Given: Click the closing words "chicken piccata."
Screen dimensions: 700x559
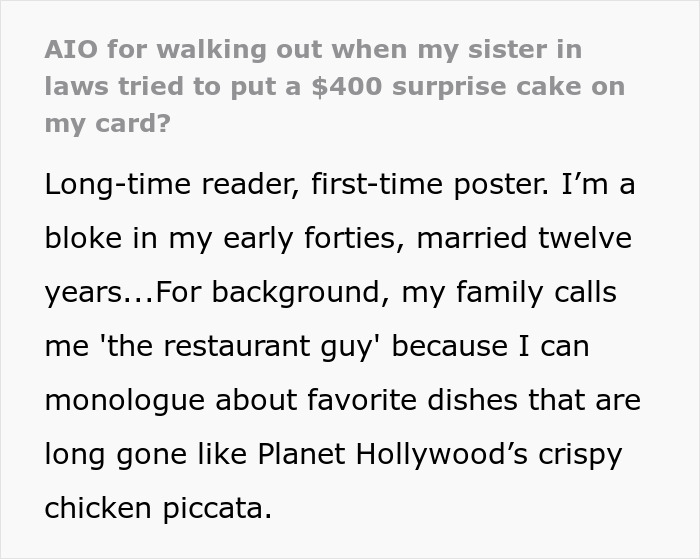Looking at the screenshot, I should (158, 509).
